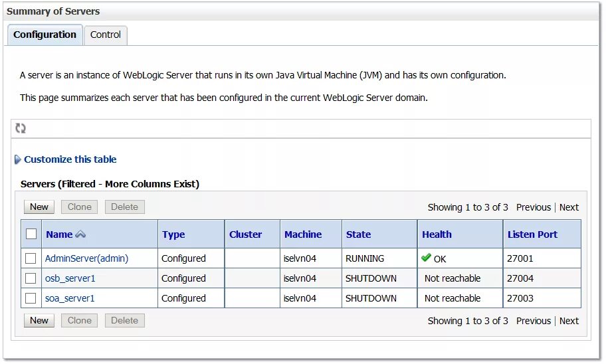This screenshot has width=606, height=364.
Task: Click the green check health icon for AdminServer
Action: tap(427, 257)
